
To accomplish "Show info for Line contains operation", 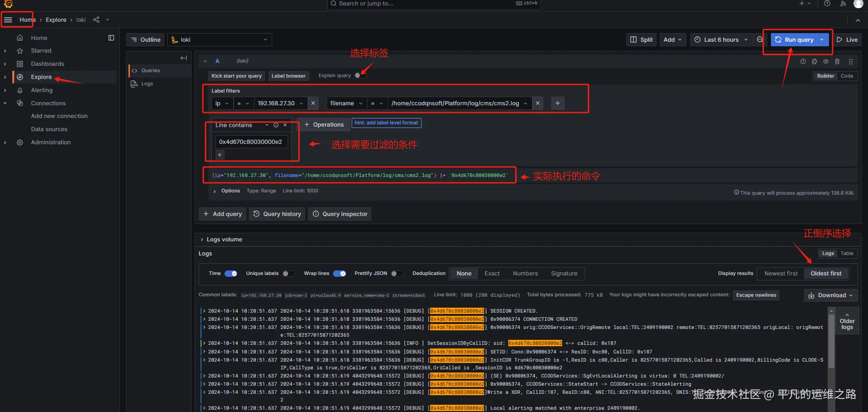I will 276,125.
